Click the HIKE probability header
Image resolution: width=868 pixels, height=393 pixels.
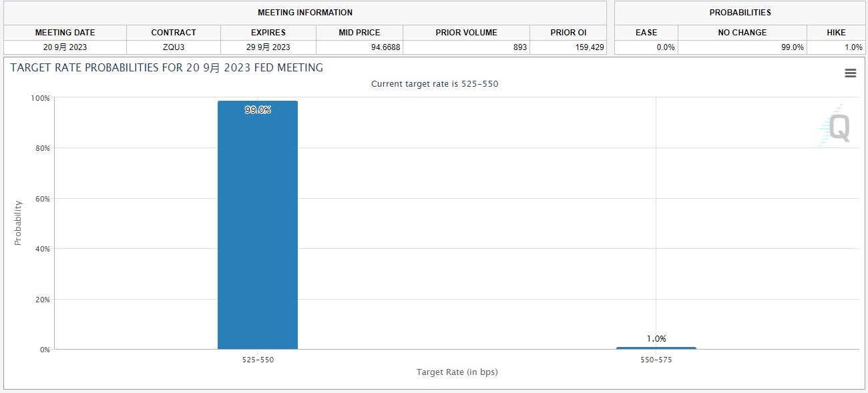(835, 33)
